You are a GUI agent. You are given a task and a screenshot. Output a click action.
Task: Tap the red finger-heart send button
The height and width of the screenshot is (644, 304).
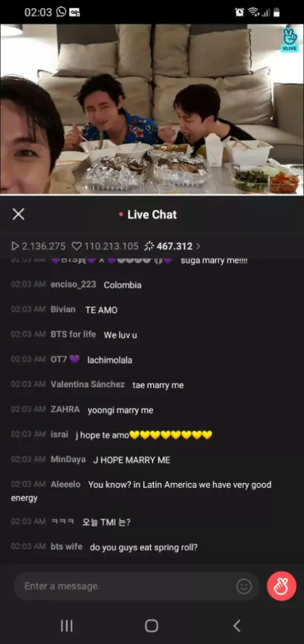pos(281,586)
